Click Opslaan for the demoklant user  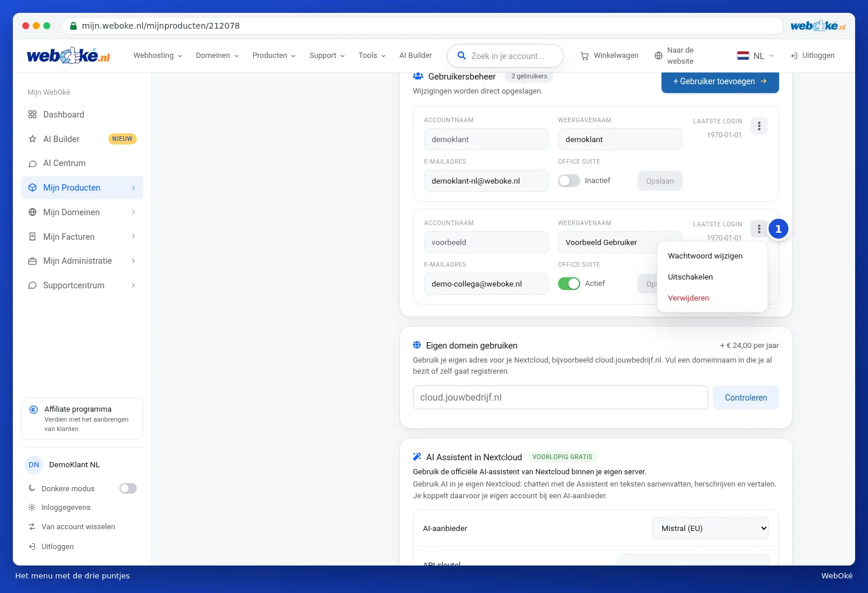pos(660,181)
